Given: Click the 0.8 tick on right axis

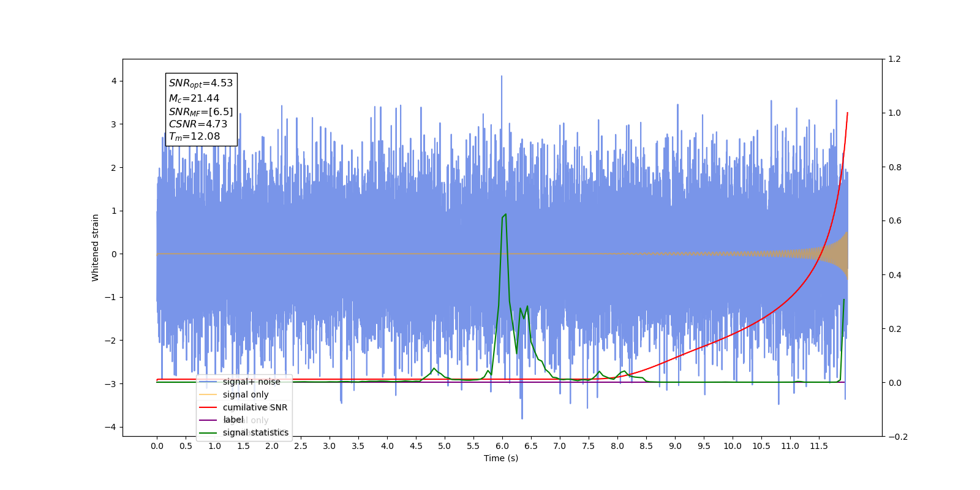Looking at the screenshot, I should tap(895, 167).
